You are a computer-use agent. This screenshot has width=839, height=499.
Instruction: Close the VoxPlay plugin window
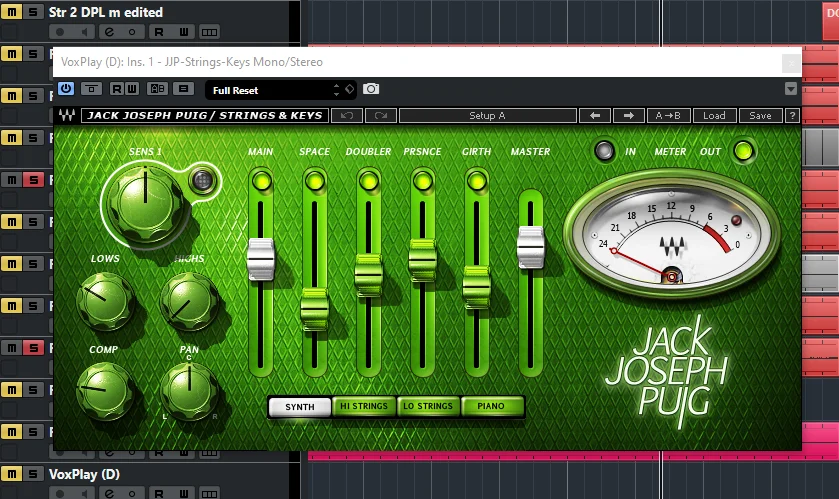tap(791, 63)
